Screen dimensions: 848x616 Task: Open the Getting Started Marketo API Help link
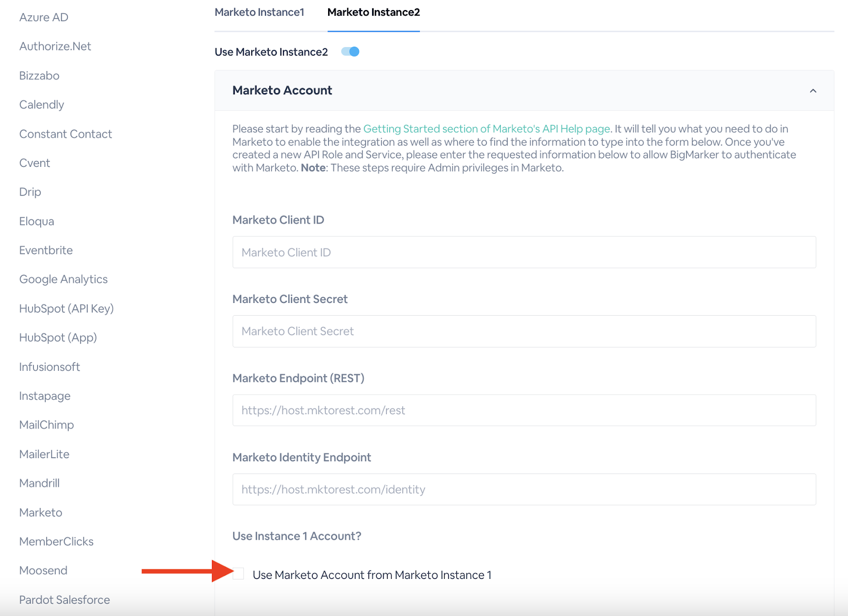(487, 129)
